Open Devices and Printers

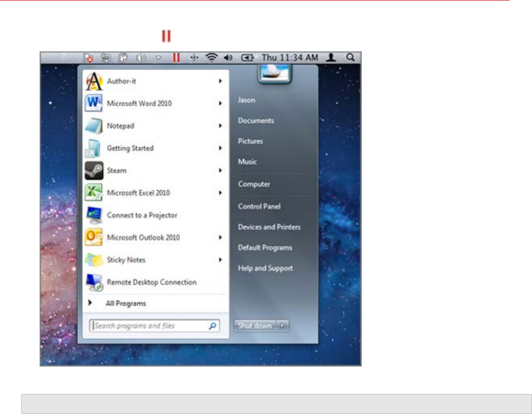pos(269,227)
